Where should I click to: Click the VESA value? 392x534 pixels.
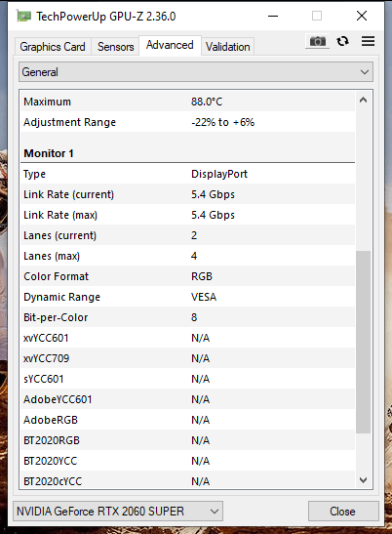204,297
